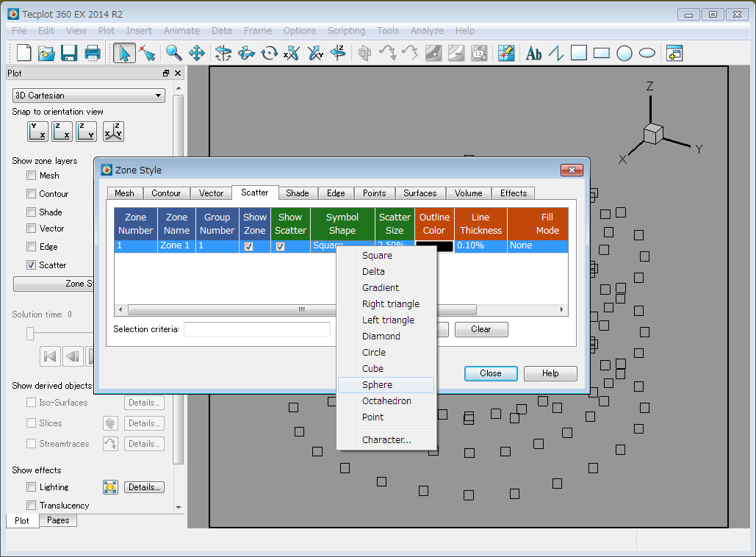Enable the Mesh zone layer
Viewport: 756px width, 557px height.
pos(32,176)
